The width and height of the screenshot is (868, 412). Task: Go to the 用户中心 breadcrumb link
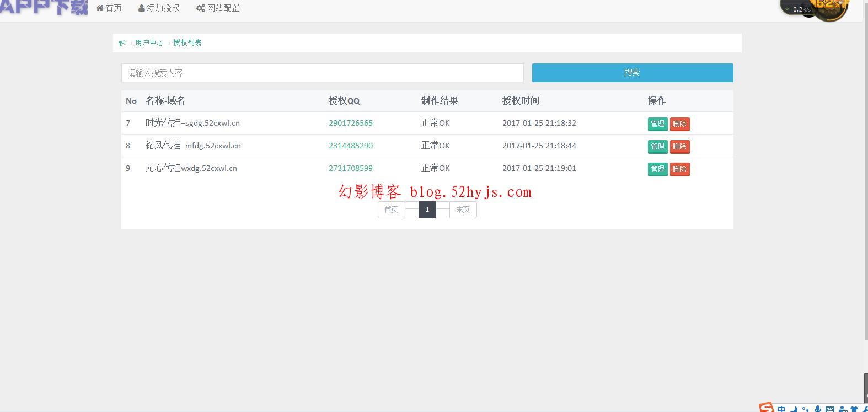pos(149,43)
